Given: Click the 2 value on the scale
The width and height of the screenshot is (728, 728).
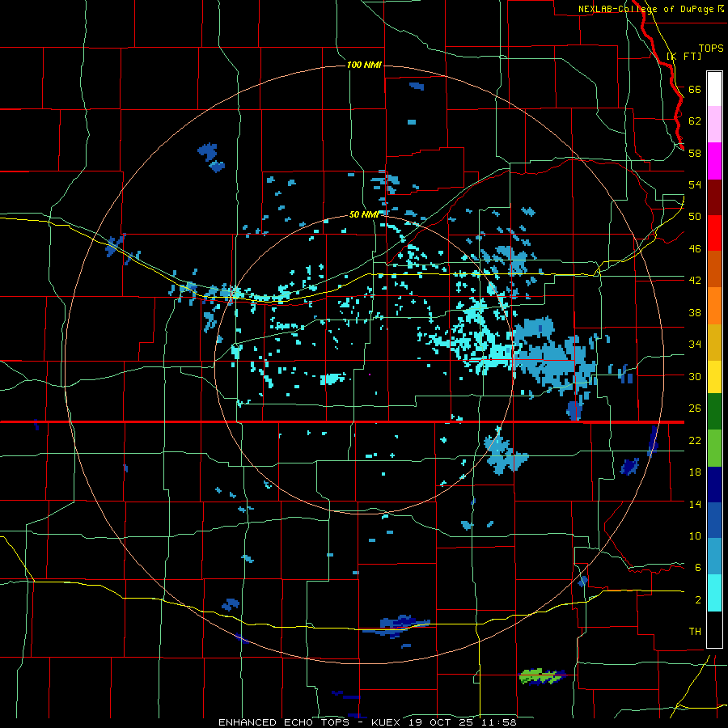Looking at the screenshot, I should click(x=698, y=599).
